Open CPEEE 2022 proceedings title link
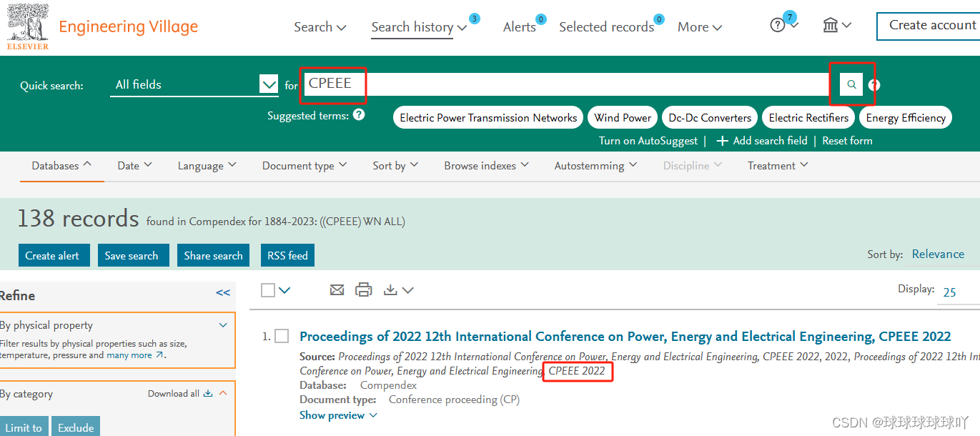The height and width of the screenshot is (436, 980). [x=625, y=336]
